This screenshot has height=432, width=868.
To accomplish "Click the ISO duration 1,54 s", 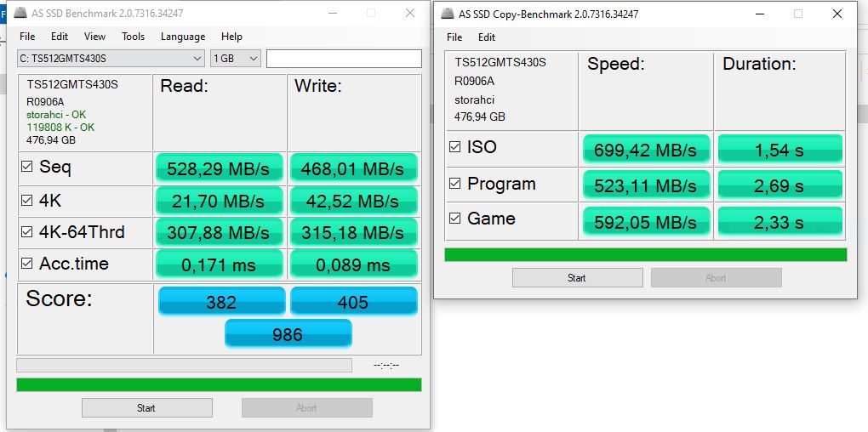I will 780,150.
